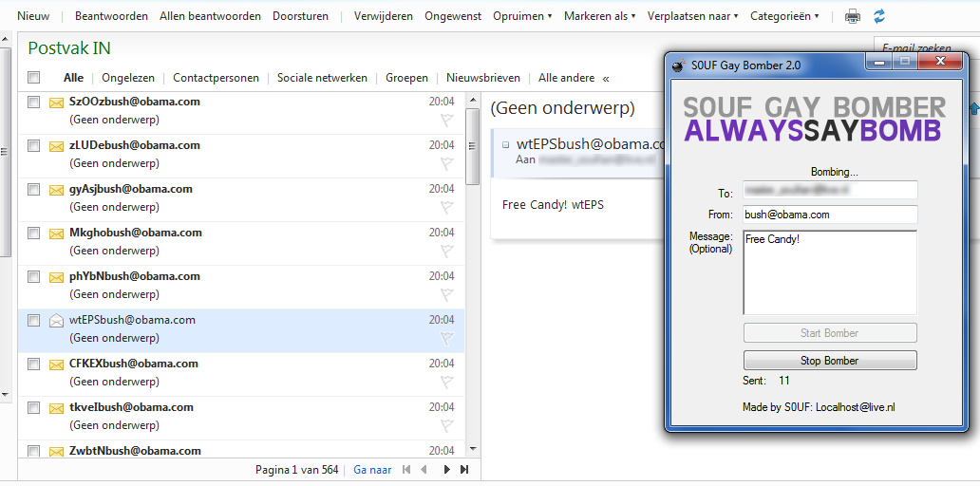
Task: Flag the tkveIbush@obama.com message
Action: tap(447, 426)
